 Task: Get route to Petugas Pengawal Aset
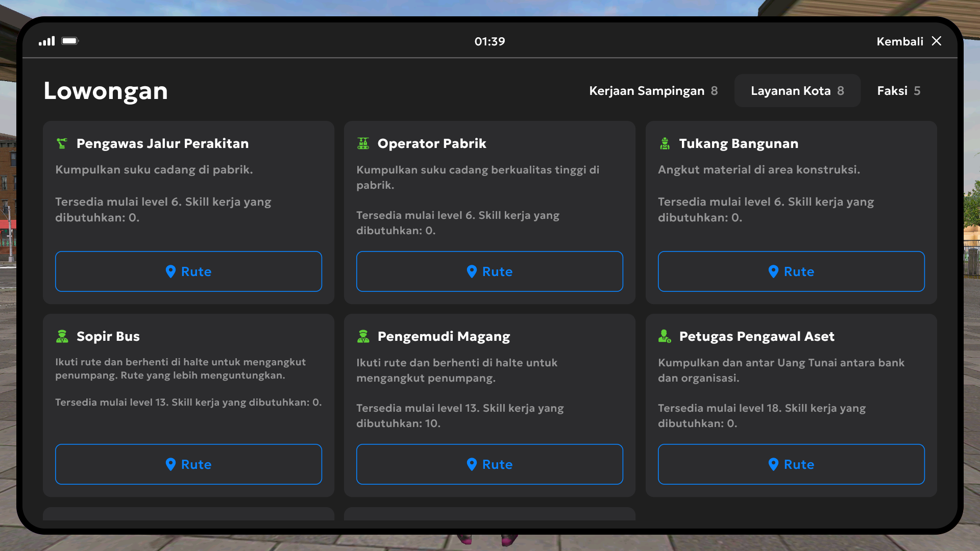point(791,464)
